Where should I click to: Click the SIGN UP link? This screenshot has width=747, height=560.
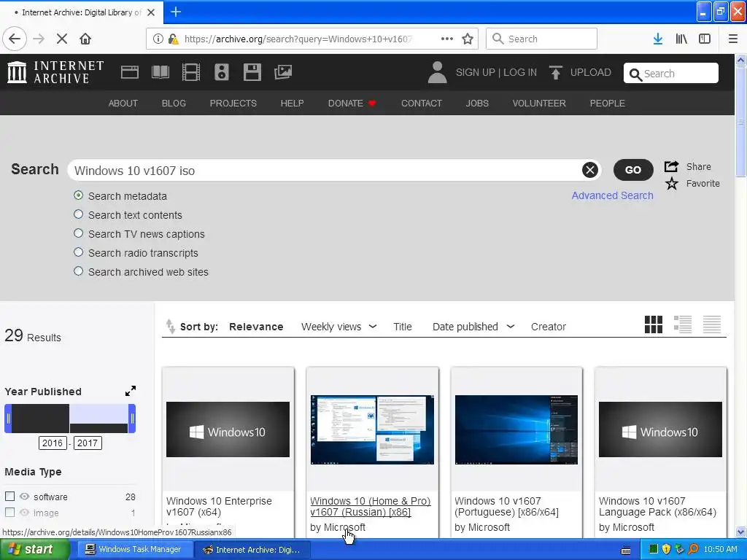tap(475, 72)
